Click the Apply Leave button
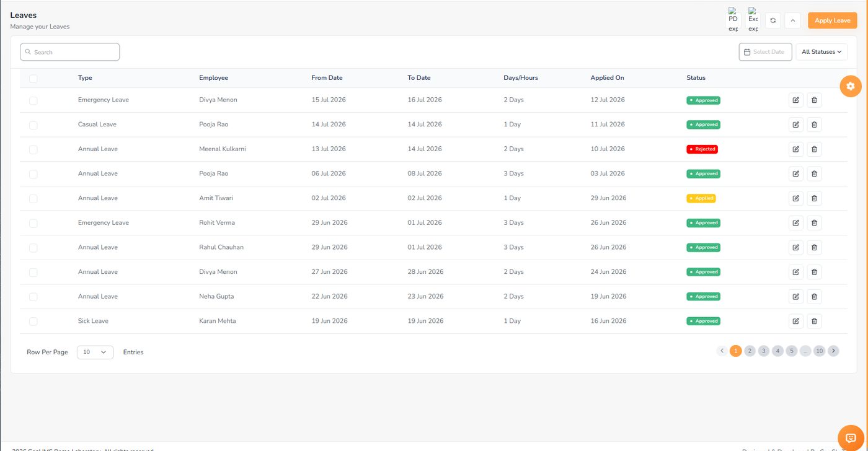The height and width of the screenshot is (451, 868). [x=833, y=20]
